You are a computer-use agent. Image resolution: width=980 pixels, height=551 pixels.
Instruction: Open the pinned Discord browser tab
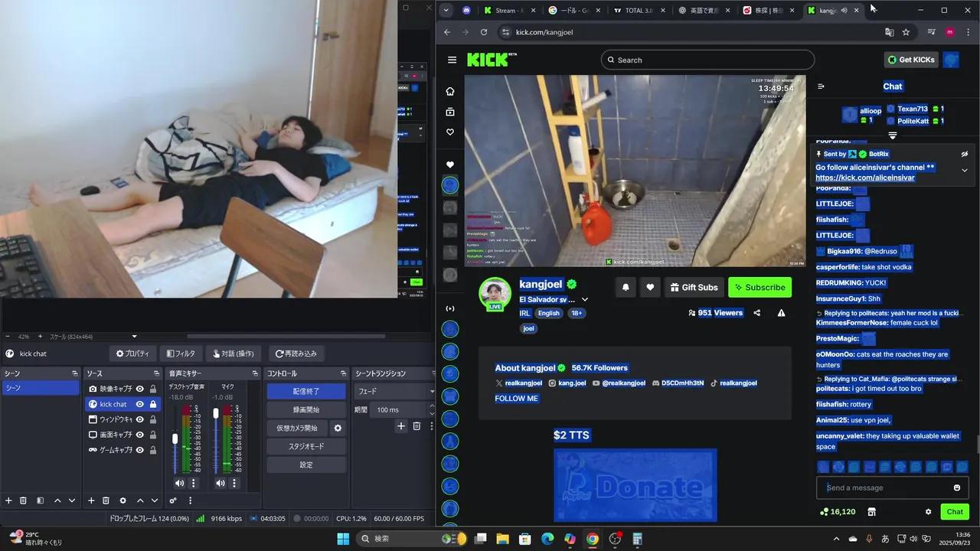pyautogui.click(x=467, y=10)
